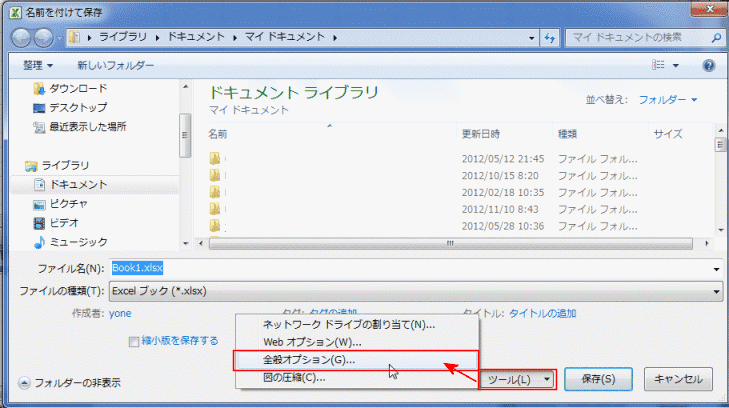Click file list scrollbar down arrow
Viewport: 729px width, 408px height.
721,230
